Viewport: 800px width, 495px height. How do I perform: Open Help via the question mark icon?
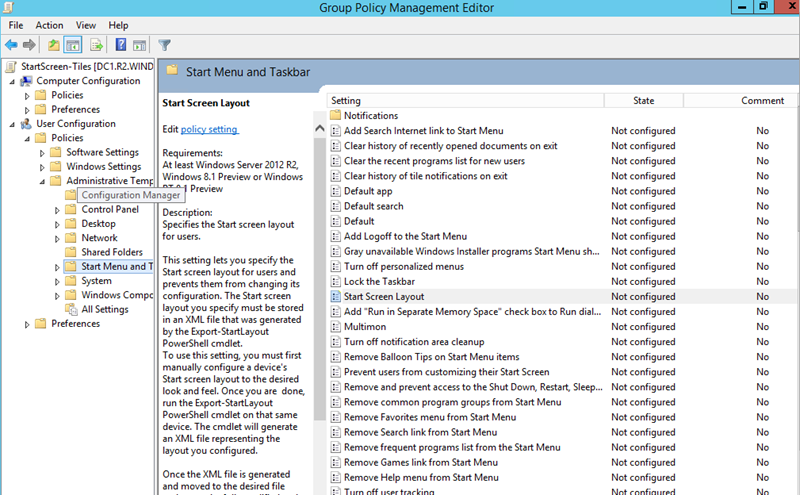coord(121,45)
